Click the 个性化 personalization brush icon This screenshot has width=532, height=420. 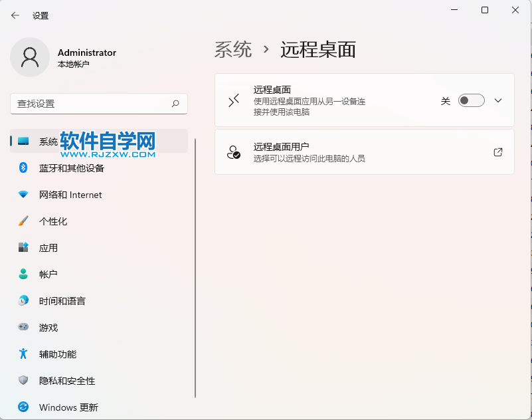[x=21, y=221]
